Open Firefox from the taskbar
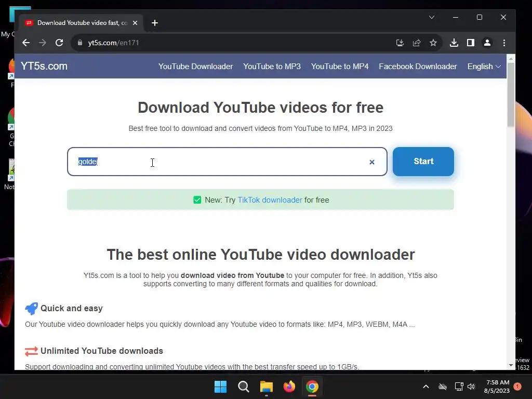 (x=289, y=387)
